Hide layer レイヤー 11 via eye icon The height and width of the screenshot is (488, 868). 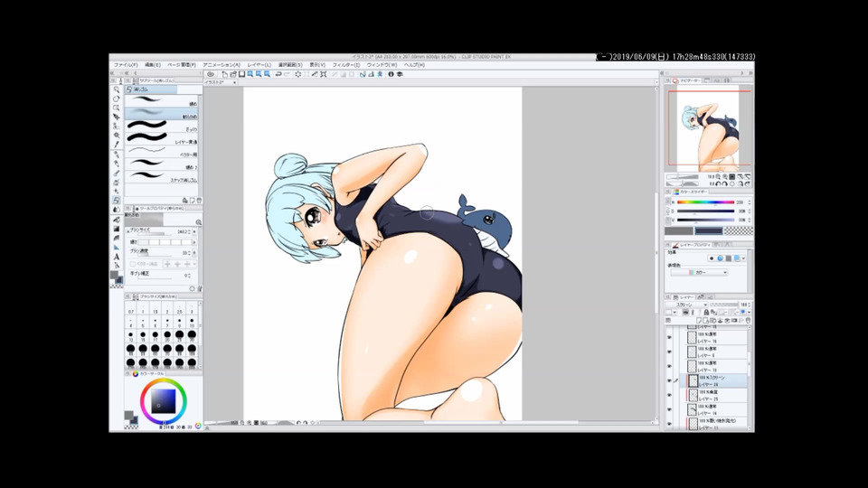(x=669, y=424)
